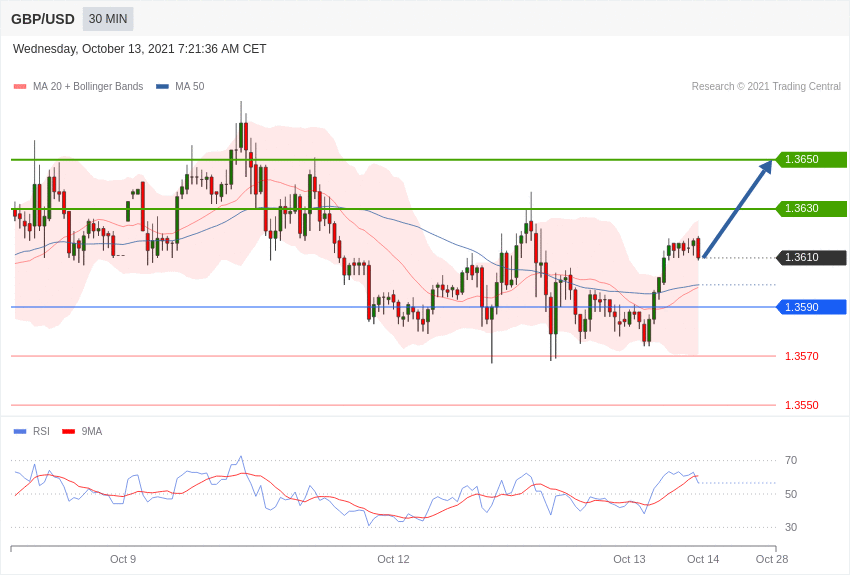Click the 1.3570 red support value
Viewport: 850px width, 576px height.
[x=802, y=356]
